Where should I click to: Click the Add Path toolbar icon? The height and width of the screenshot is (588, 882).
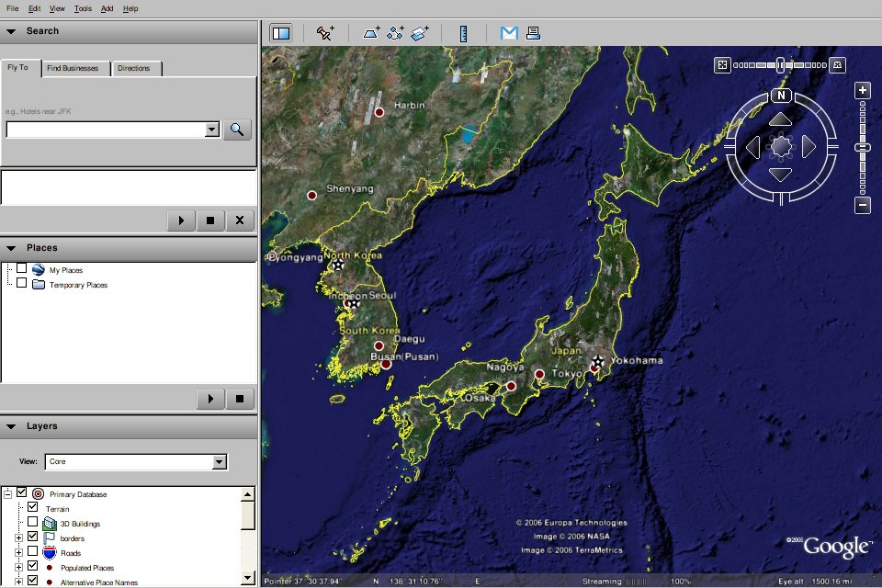tap(396, 33)
